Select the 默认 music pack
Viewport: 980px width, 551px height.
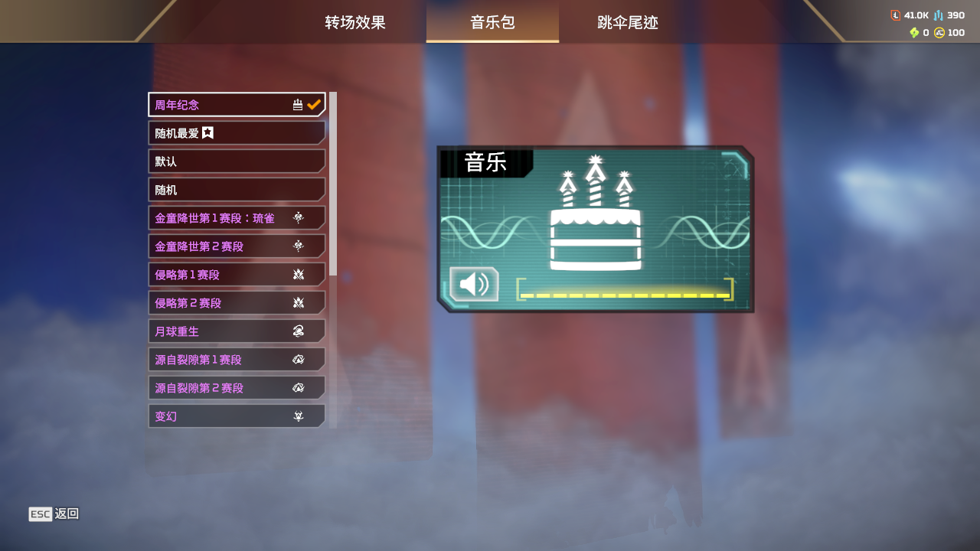237,161
